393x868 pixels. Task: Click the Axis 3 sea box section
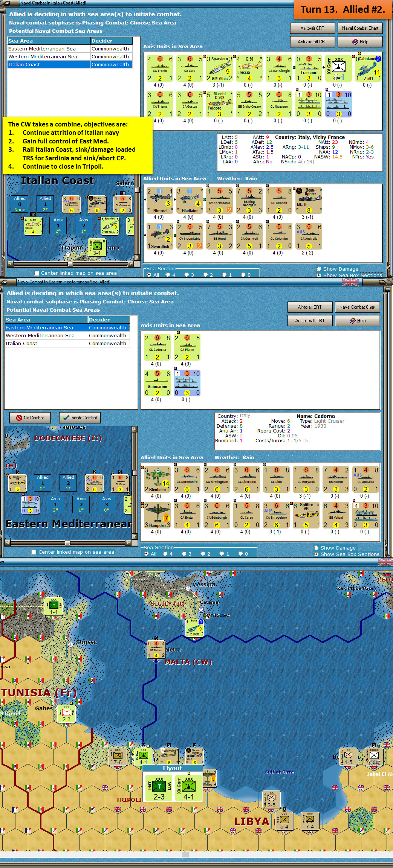tap(107, 504)
